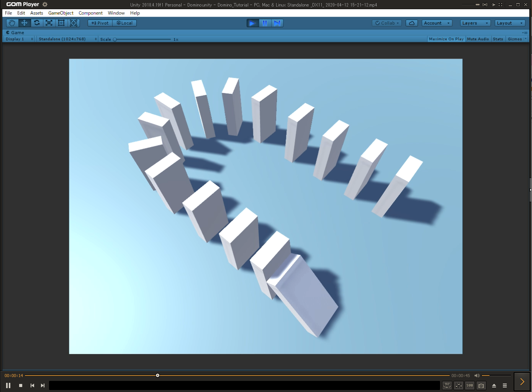Screen dimensions: 532x392
Task: Stop the GOM Player video
Action: (x=21, y=385)
